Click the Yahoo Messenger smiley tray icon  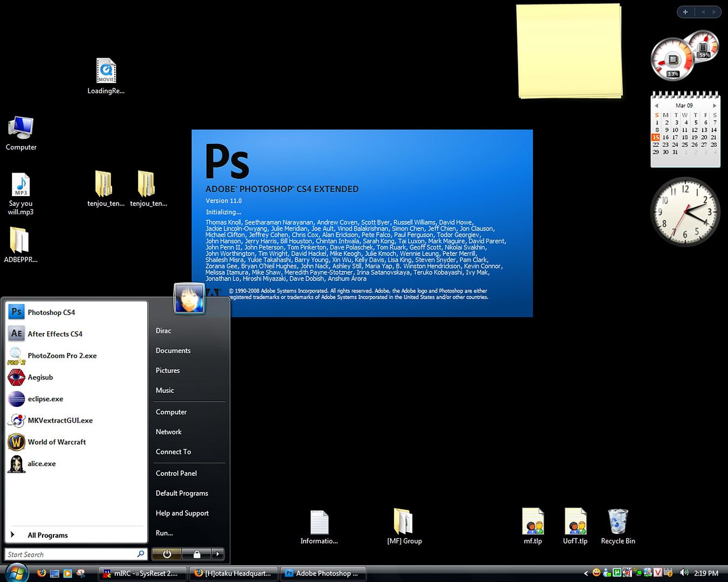[x=596, y=573]
